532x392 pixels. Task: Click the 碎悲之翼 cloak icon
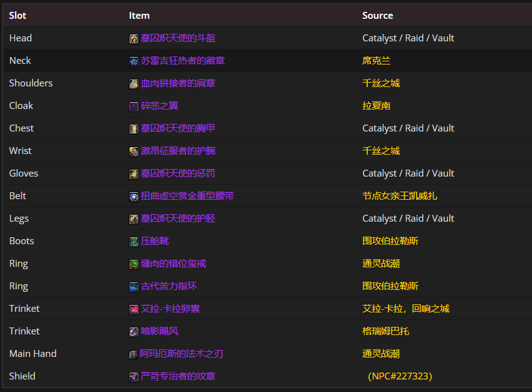tap(133, 106)
